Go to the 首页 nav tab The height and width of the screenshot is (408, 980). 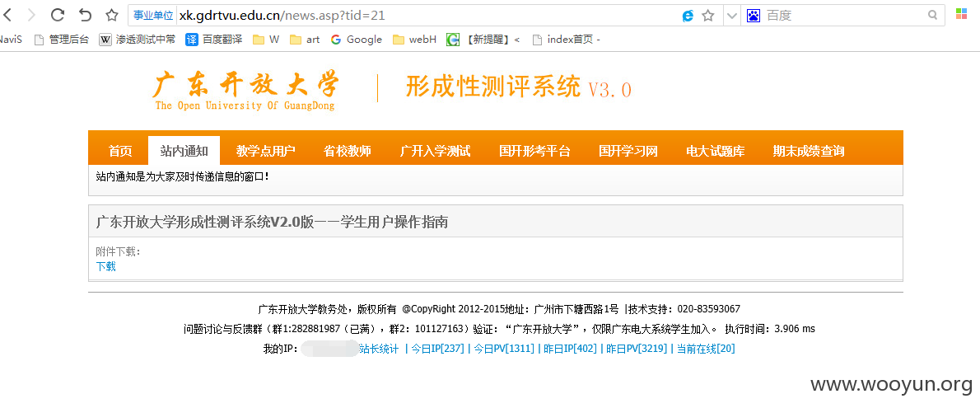[120, 151]
